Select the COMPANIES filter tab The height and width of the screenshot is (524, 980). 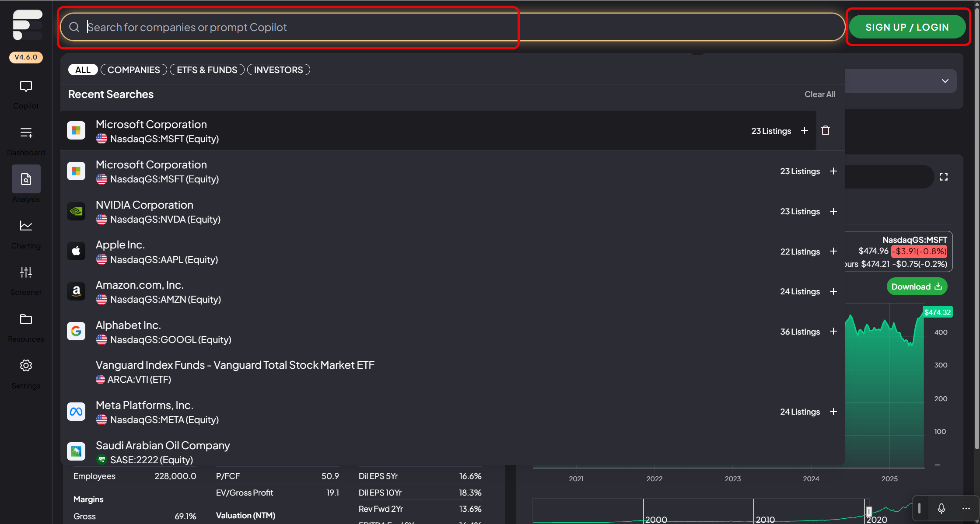134,70
